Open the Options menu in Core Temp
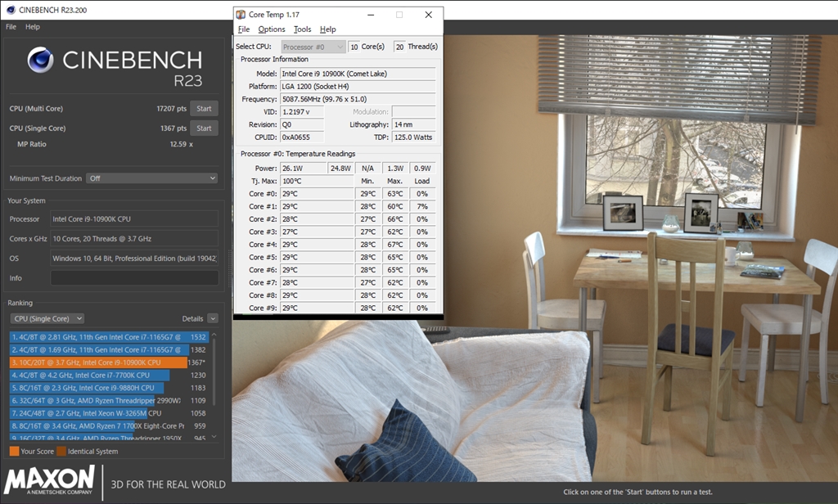The height and width of the screenshot is (504, 838). click(271, 29)
